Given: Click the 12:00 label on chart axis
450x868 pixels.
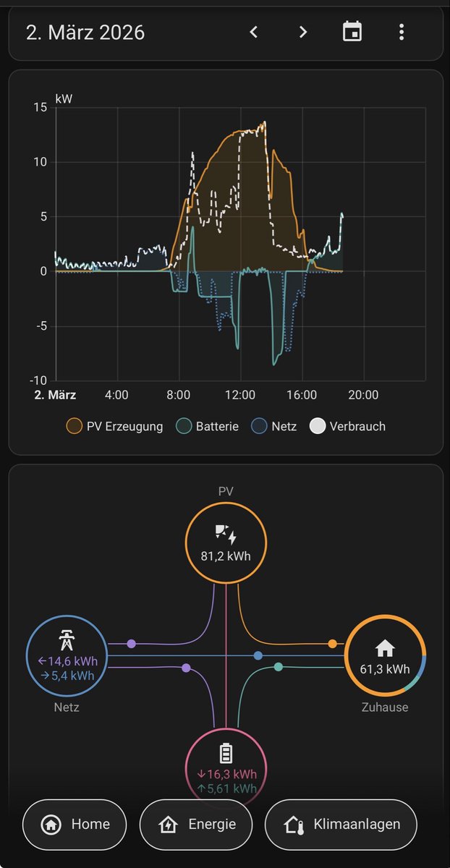Looking at the screenshot, I should coord(239,395).
